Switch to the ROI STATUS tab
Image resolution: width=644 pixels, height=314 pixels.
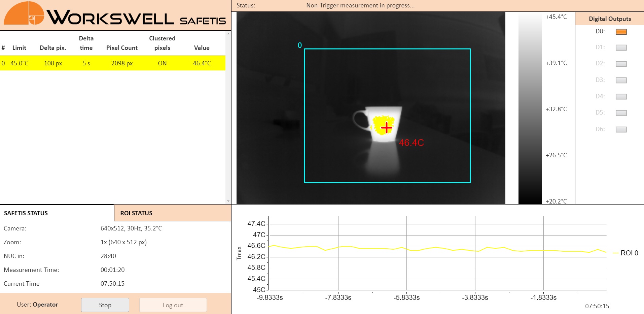(173, 213)
